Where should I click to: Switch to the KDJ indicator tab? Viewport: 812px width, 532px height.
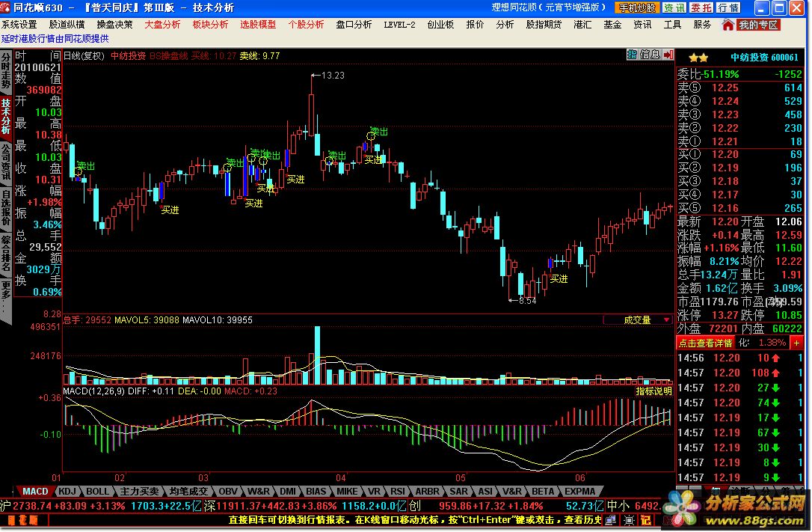(x=67, y=491)
